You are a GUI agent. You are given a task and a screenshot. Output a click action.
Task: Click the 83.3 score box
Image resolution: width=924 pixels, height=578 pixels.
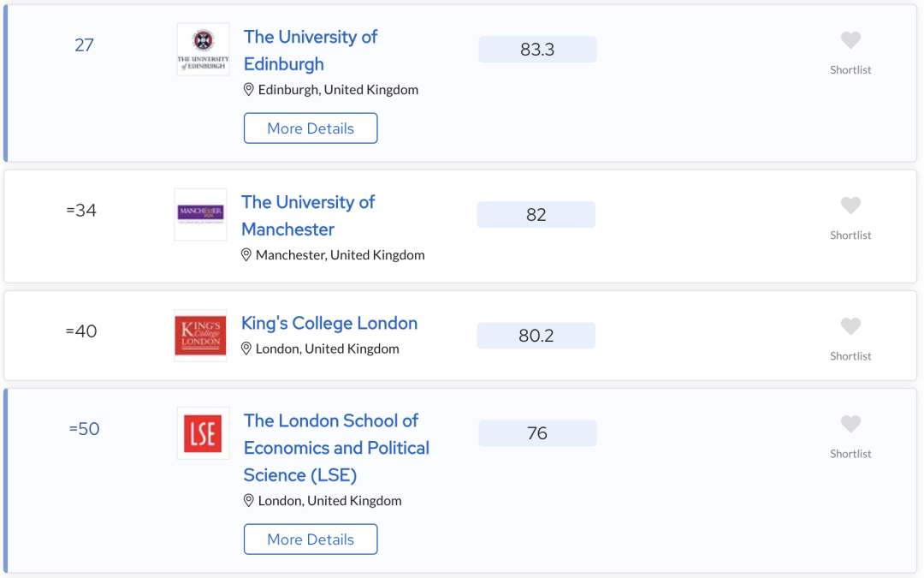(x=537, y=50)
